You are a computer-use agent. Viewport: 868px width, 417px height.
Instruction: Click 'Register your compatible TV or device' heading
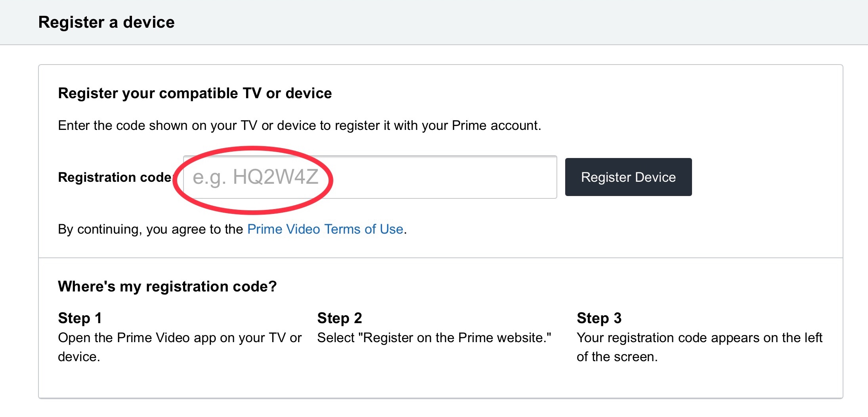(x=195, y=93)
